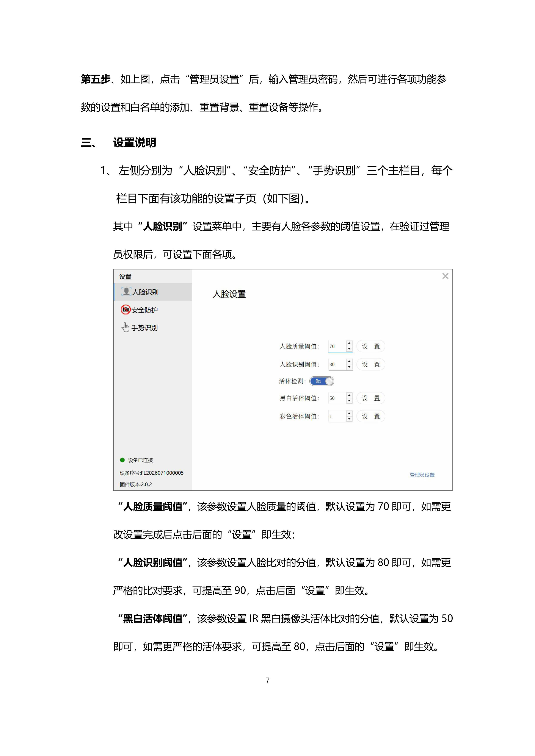Decrease 黑白活体阈值 with the down arrow
The image size is (535, 756).
click(349, 401)
